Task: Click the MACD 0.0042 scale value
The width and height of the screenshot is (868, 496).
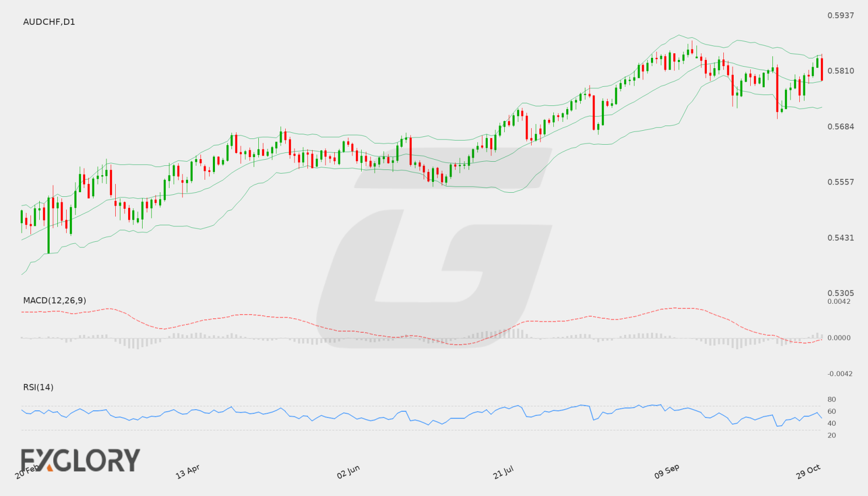Action: (839, 301)
